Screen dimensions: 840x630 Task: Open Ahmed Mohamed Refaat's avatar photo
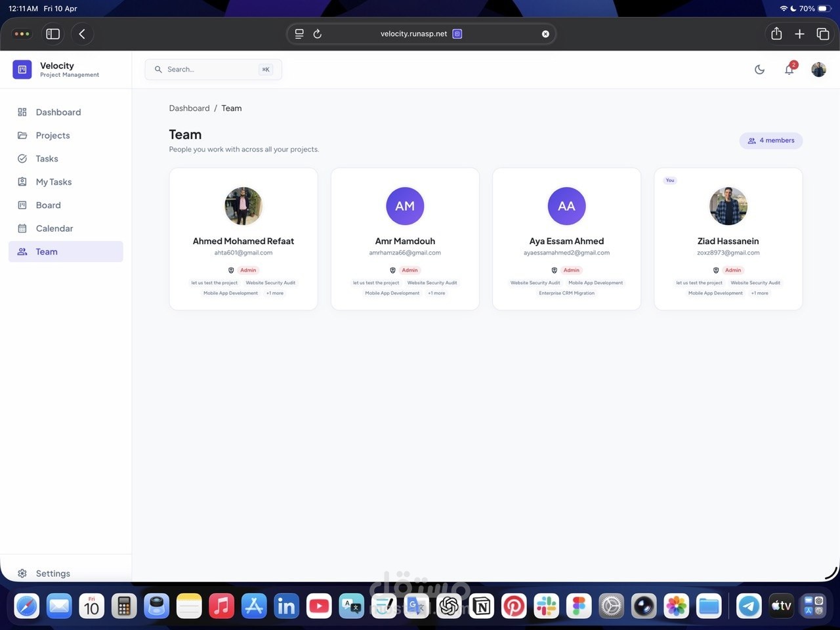243,206
